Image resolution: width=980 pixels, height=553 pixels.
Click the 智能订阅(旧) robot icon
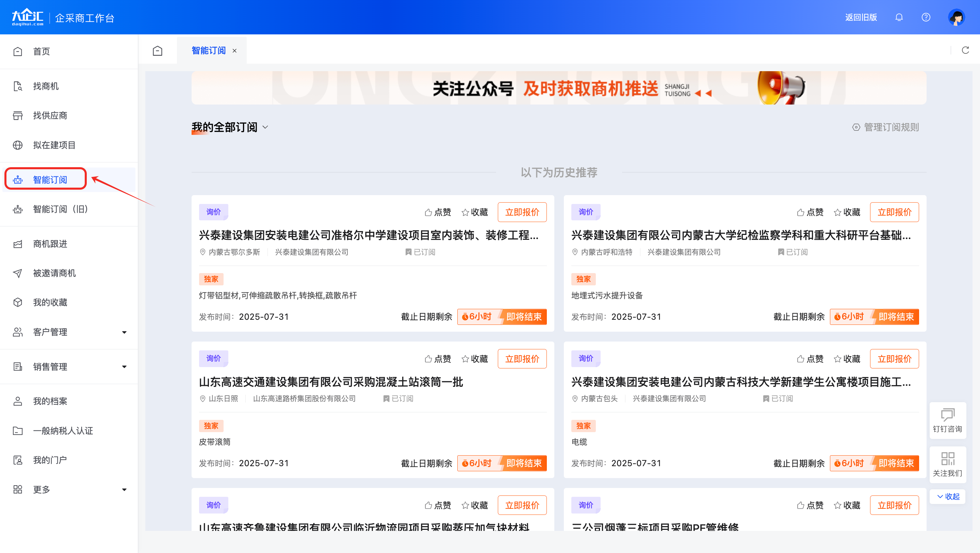17,209
